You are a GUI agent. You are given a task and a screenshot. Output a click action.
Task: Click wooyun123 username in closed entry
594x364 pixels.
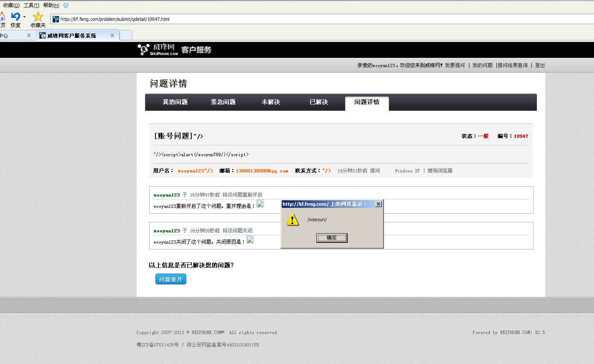167,231
